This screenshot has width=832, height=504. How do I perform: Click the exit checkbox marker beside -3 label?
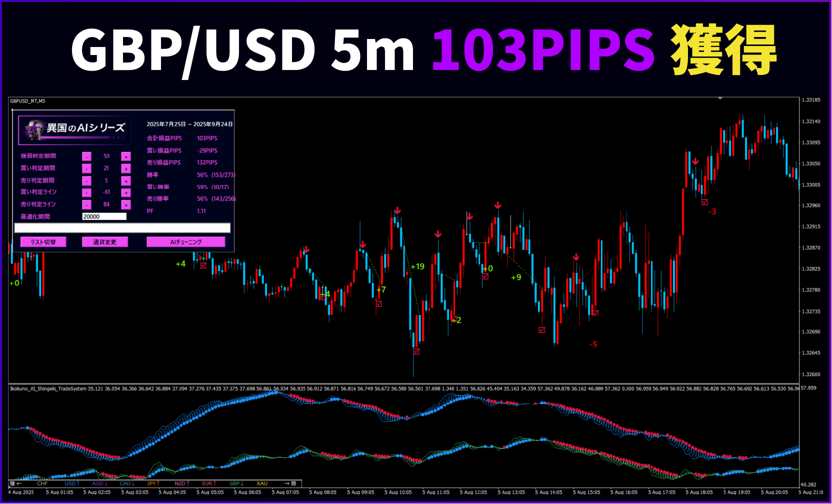click(704, 202)
